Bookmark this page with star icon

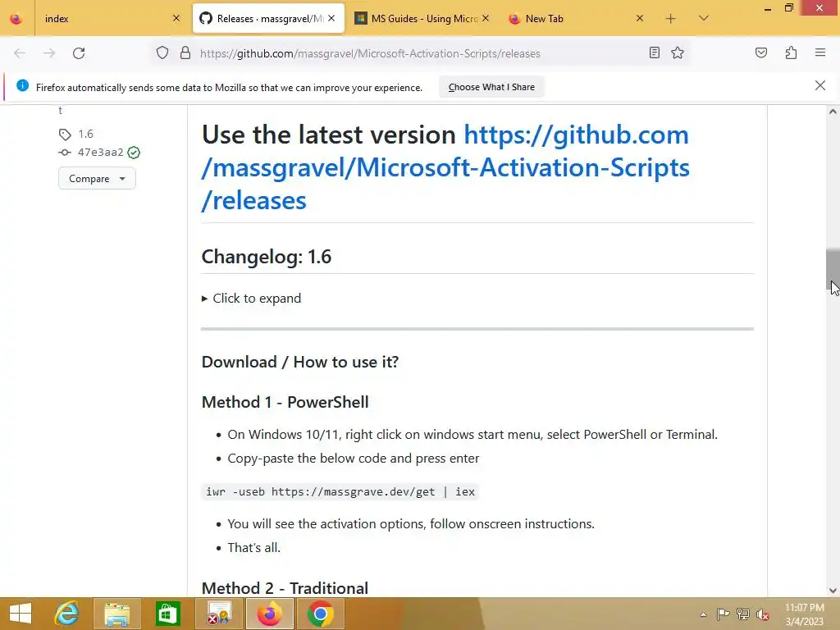tap(678, 52)
